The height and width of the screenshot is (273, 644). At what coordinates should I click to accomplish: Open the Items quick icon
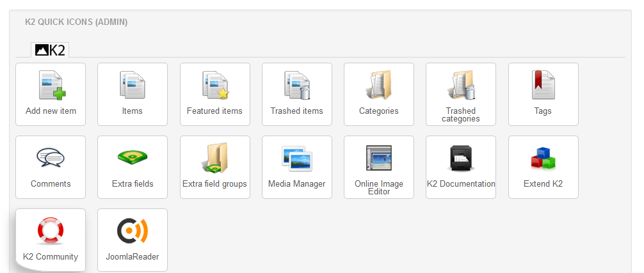pyautogui.click(x=133, y=94)
